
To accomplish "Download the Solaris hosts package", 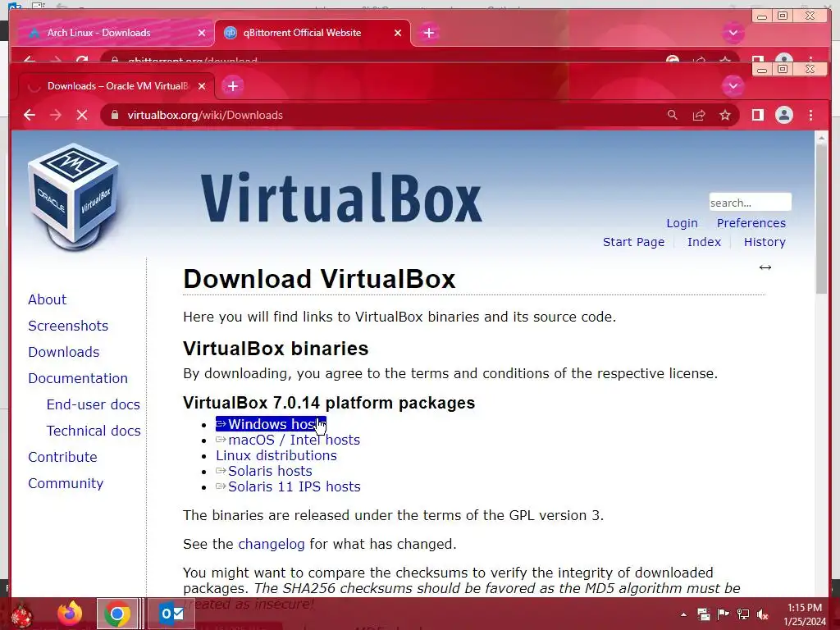I will point(264,471).
